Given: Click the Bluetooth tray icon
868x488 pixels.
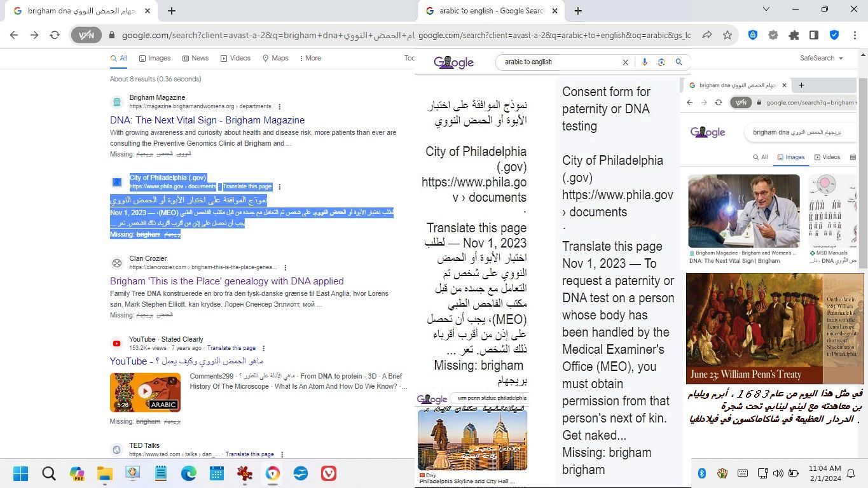Looking at the screenshot, I should pos(702,473).
